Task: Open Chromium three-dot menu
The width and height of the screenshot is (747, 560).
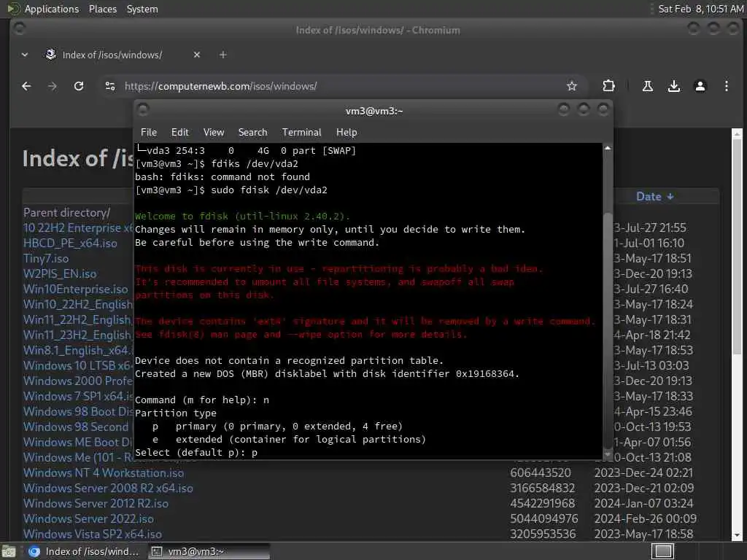Action: (x=726, y=86)
